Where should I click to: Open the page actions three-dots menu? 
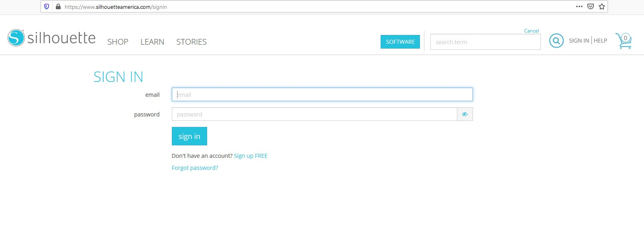[x=579, y=6]
